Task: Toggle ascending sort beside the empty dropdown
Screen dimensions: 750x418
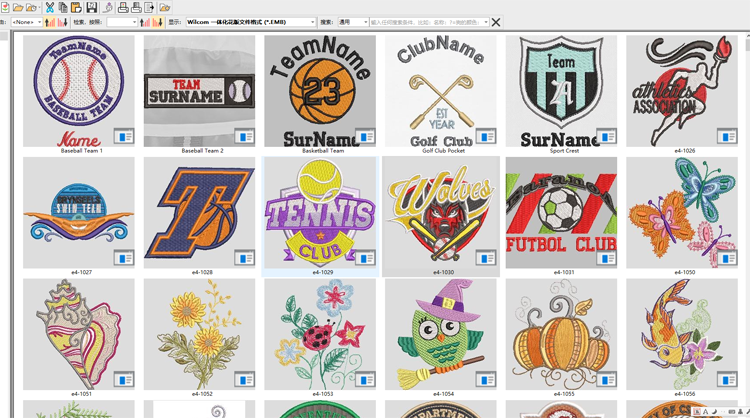Action: 145,22
